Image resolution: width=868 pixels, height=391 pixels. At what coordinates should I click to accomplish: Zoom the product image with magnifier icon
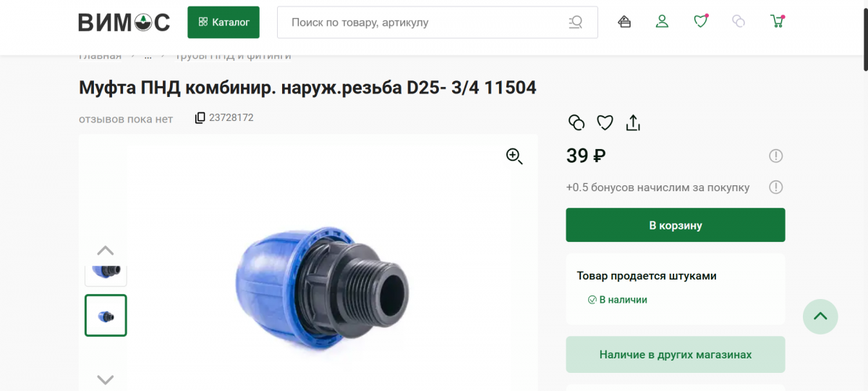point(514,156)
